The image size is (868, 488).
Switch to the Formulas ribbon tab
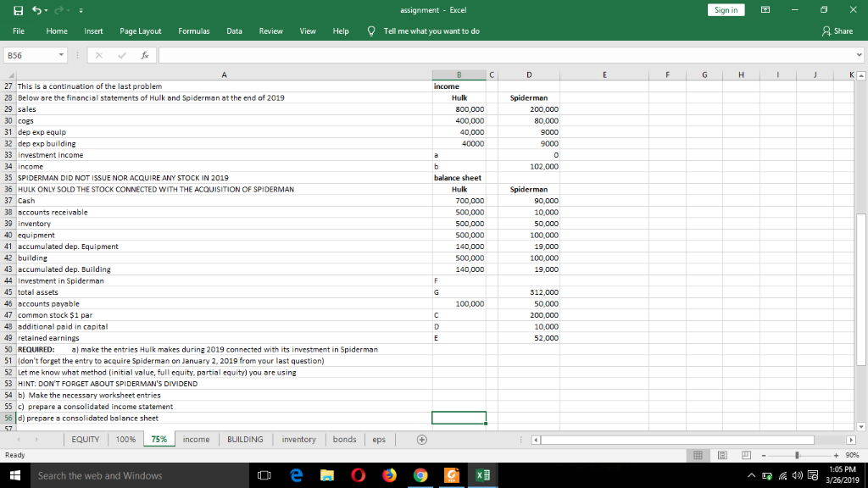point(194,30)
